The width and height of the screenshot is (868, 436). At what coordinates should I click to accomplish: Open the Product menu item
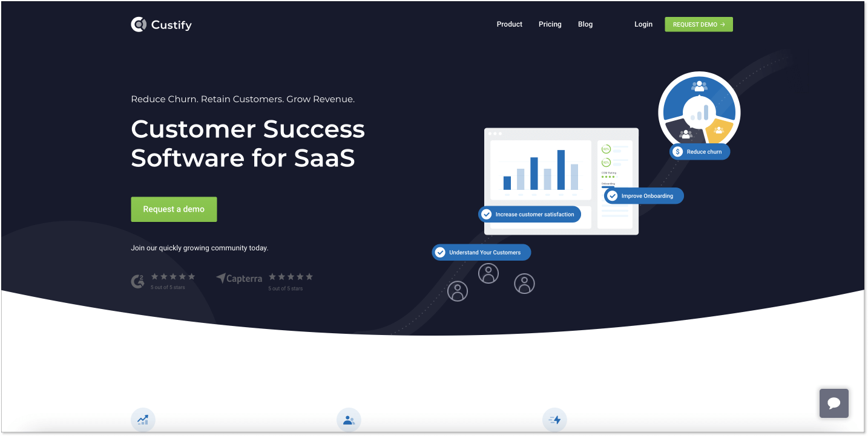pyautogui.click(x=509, y=24)
